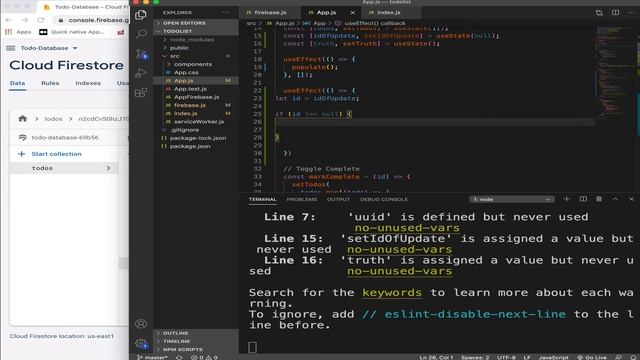The width and height of the screenshot is (640, 360).
Task: Open the Accounts icon in activity bar
Action: [141, 324]
